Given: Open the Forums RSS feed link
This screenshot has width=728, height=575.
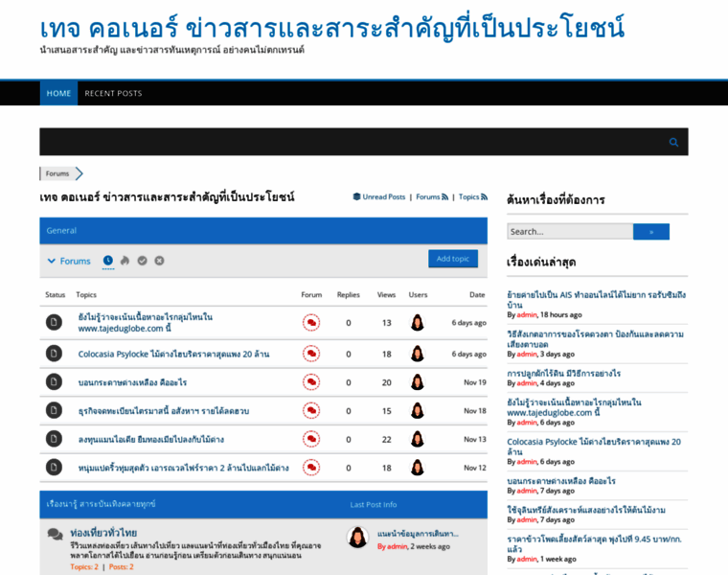Looking at the screenshot, I should click(432, 196).
